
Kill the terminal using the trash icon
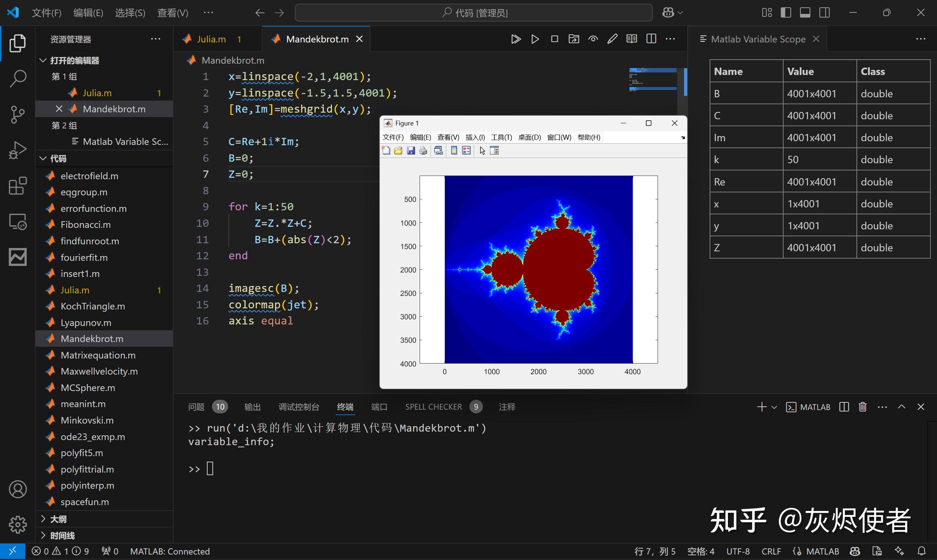pyautogui.click(x=862, y=406)
